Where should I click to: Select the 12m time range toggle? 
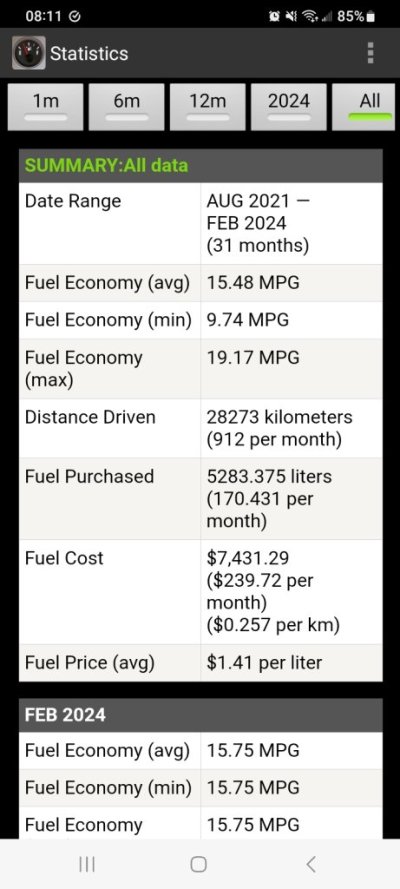tap(207, 107)
